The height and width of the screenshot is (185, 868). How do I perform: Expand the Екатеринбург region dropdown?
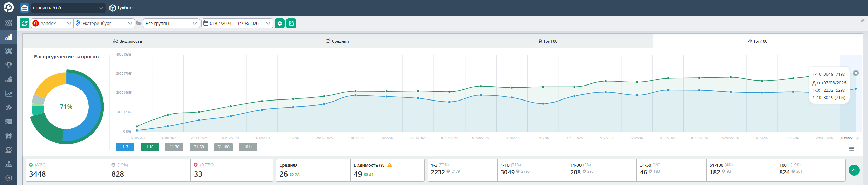pyautogui.click(x=104, y=23)
